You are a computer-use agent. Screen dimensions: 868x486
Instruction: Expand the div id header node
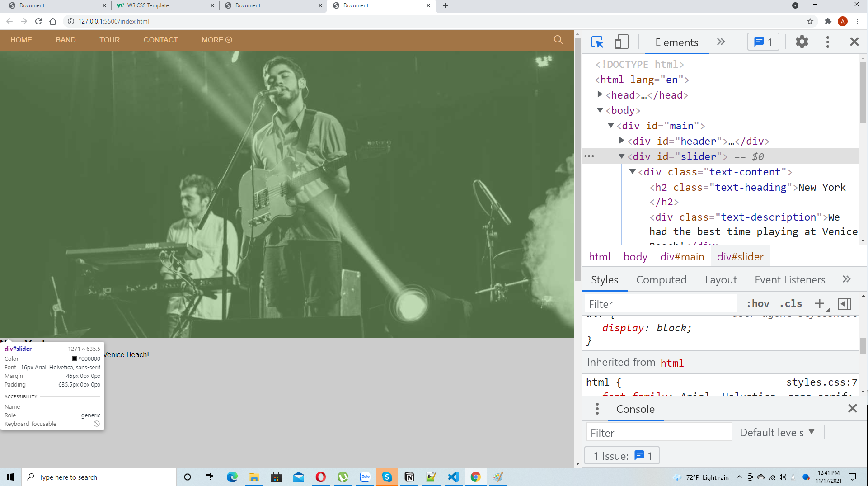(622, 141)
